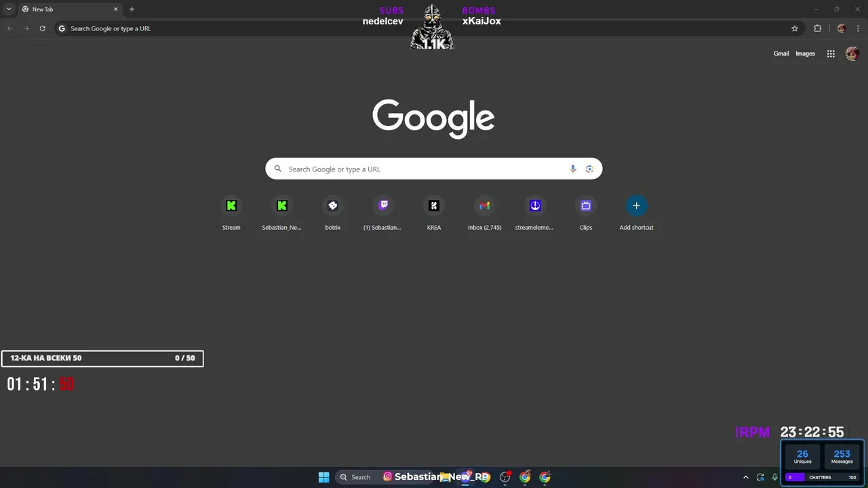Start voice search with microphone icon
The image size is (868, 488).
(x=573, y=169)
